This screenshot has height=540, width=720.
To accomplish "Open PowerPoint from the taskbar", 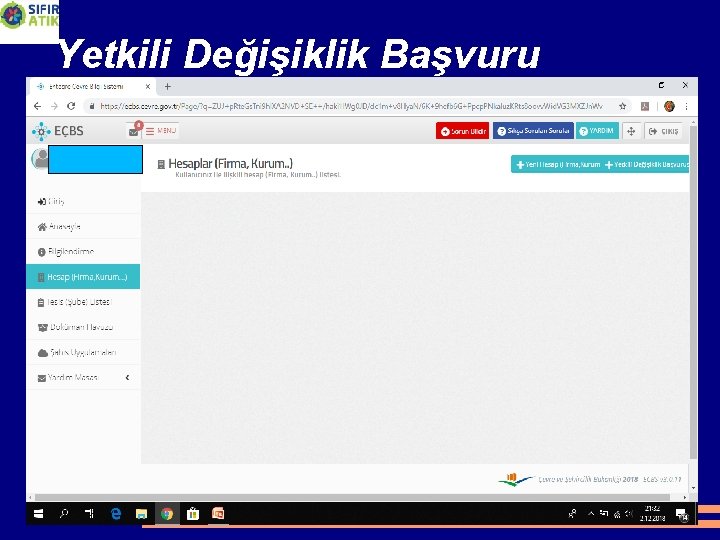I will [218, 514].
